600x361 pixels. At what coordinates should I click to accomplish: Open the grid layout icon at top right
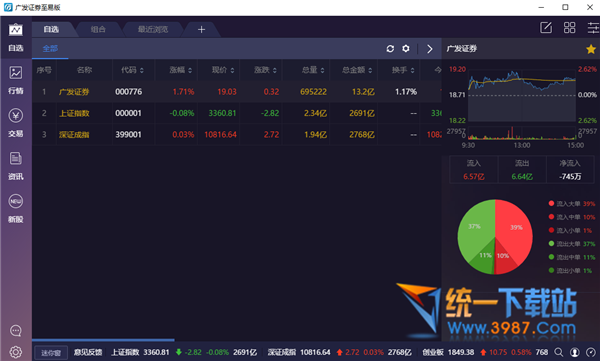[569, 28]
